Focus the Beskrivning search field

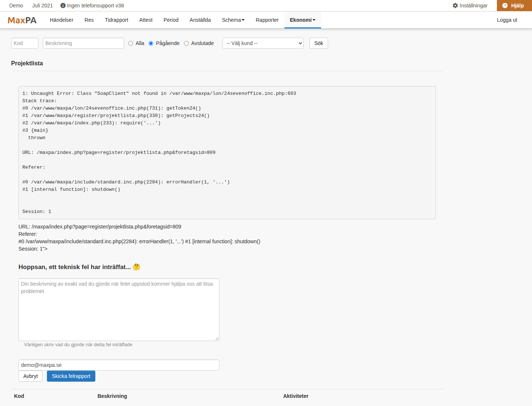click(83, 43)
